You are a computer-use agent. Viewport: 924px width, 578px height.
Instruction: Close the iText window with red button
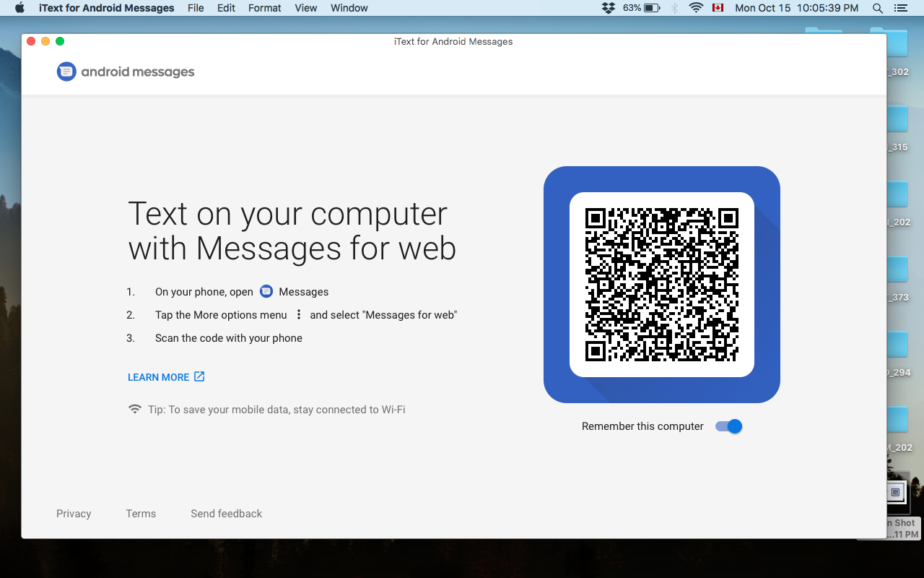31,41
